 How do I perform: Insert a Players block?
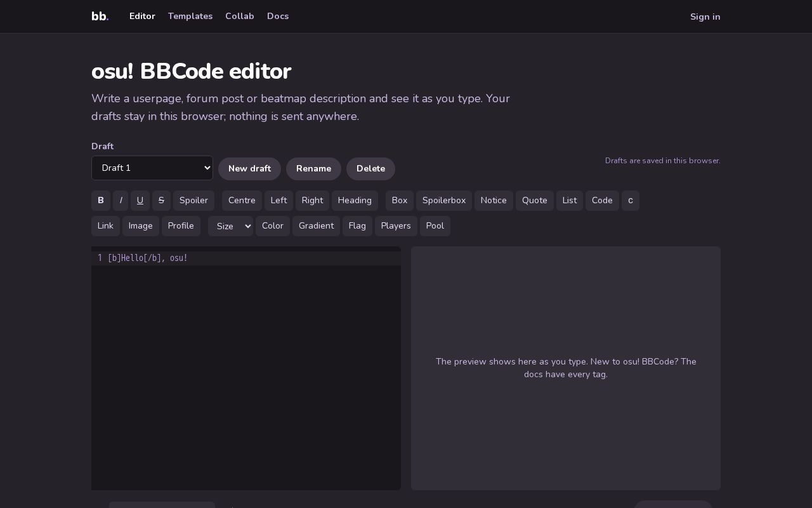(x=396, y=226)
